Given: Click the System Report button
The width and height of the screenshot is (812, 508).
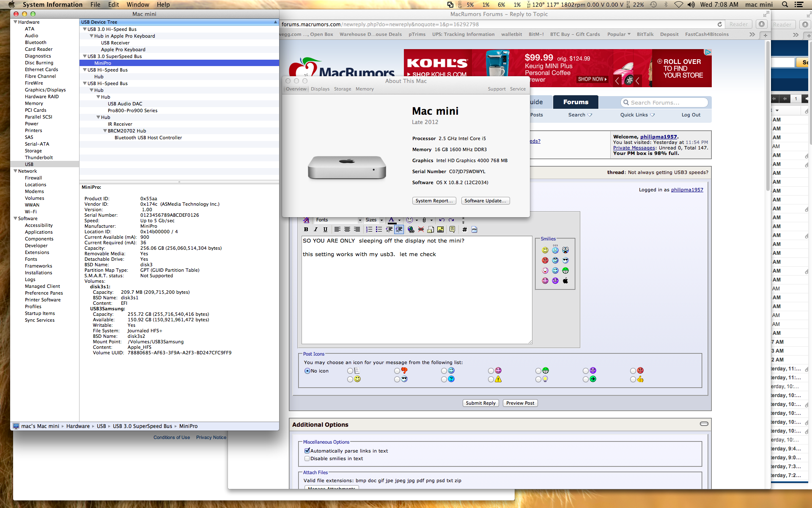Looking at the screenshot, I should pos(434,201).
